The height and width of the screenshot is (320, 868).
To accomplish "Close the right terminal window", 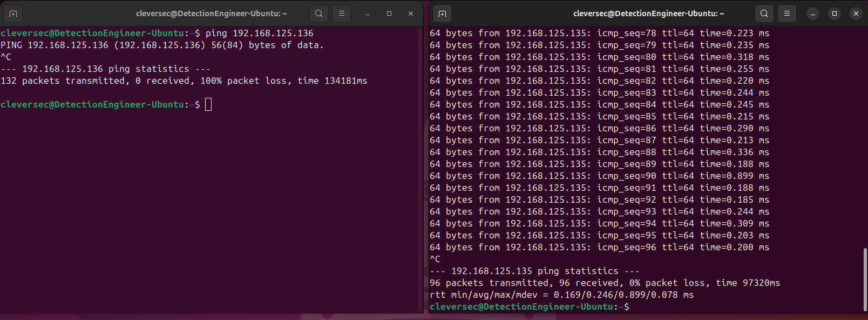I will pos(856,14).
